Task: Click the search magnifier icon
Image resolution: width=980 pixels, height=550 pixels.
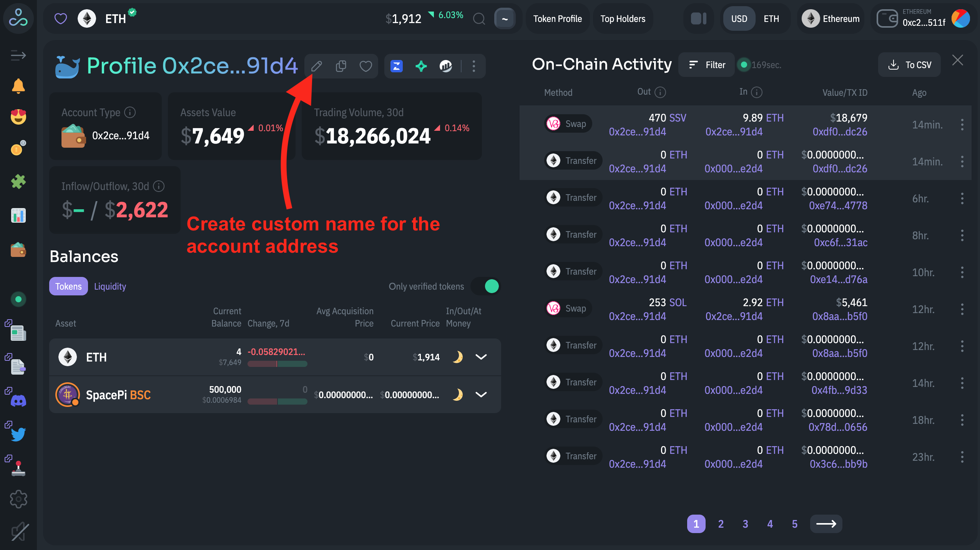Action: (479, 18)
